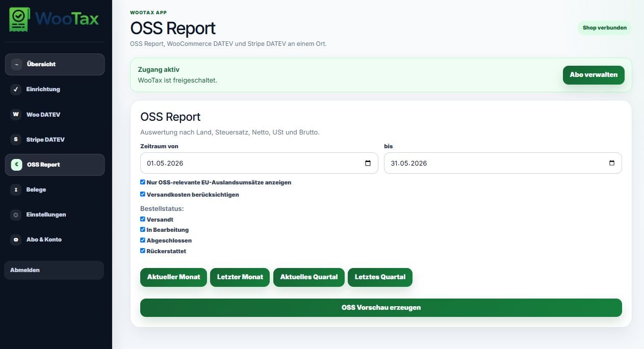Select OSS Report in the sidebar
This screenshot has width=644, height=349.
coord(55,165)
